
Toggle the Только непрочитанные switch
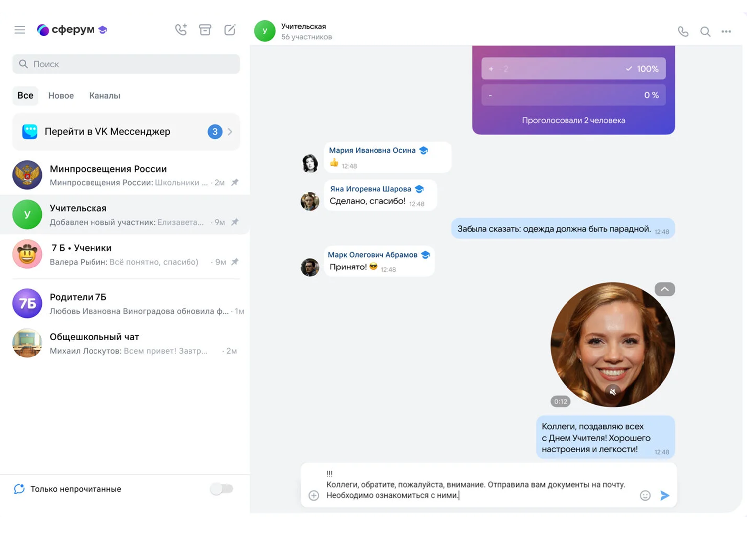coord(221,489)
